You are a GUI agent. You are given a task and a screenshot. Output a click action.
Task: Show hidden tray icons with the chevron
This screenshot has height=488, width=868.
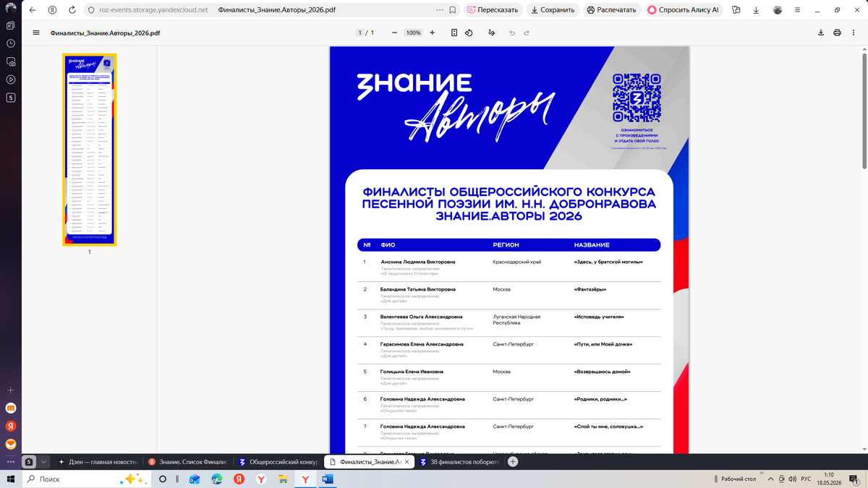(771, 479)
